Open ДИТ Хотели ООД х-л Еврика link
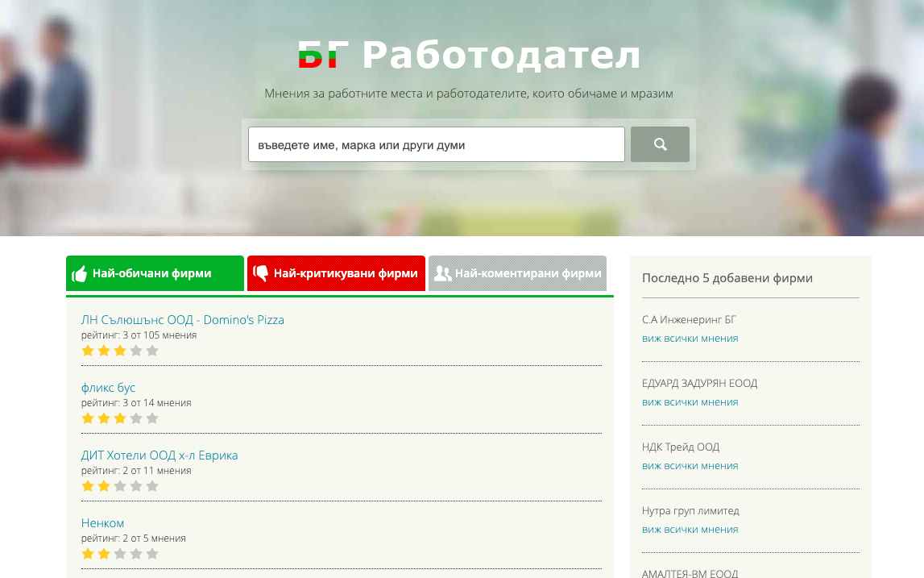The width and height of the screenshot is (924, 578). (x=159, y=455)
